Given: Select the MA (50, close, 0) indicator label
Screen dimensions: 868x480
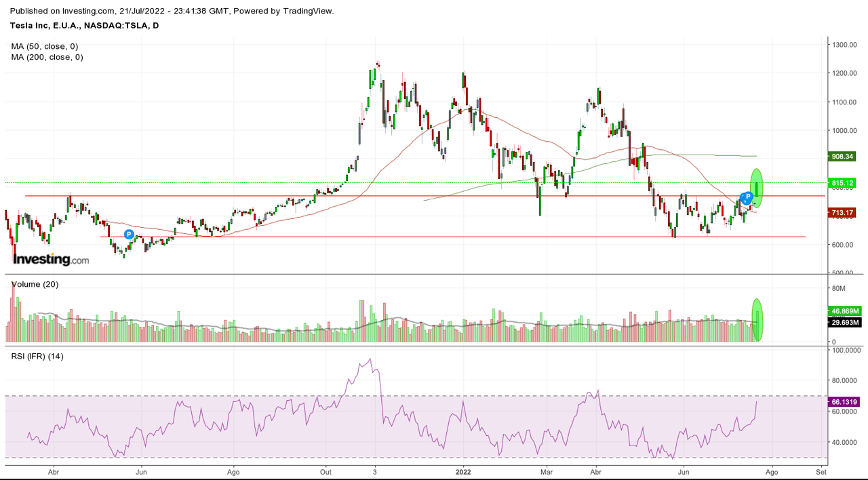Looking at the screenshot, I should 45,46.
